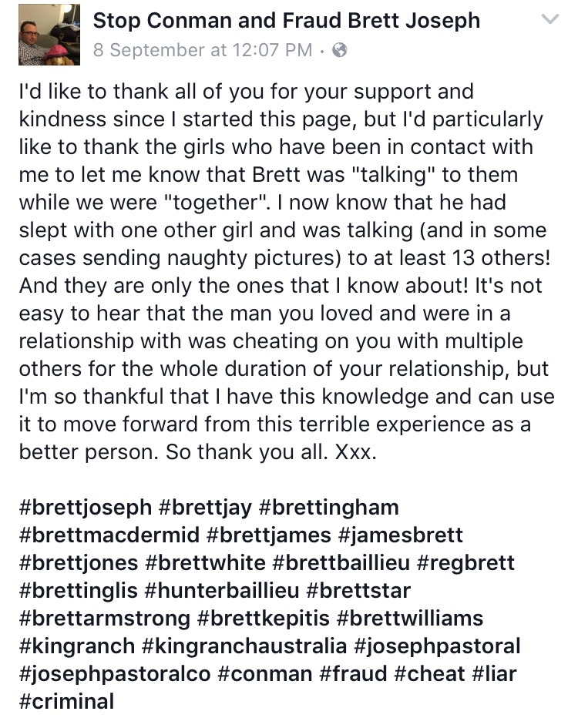Click the 8 September post timestamp
578x728 pixels.
click(x=203, y=51)
